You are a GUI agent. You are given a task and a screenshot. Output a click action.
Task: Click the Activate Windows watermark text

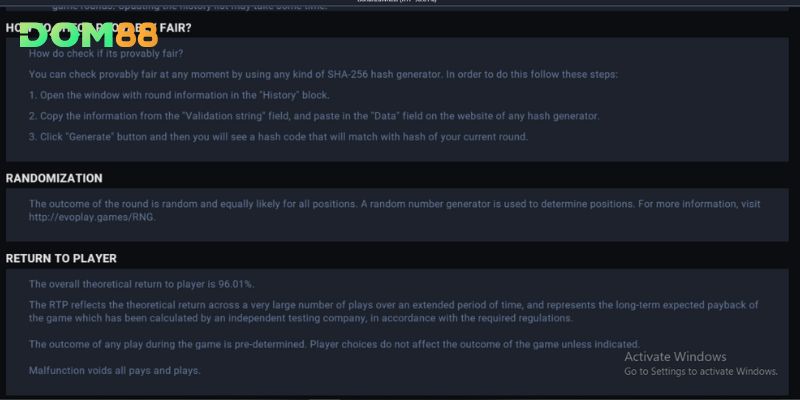coord(675,357)
